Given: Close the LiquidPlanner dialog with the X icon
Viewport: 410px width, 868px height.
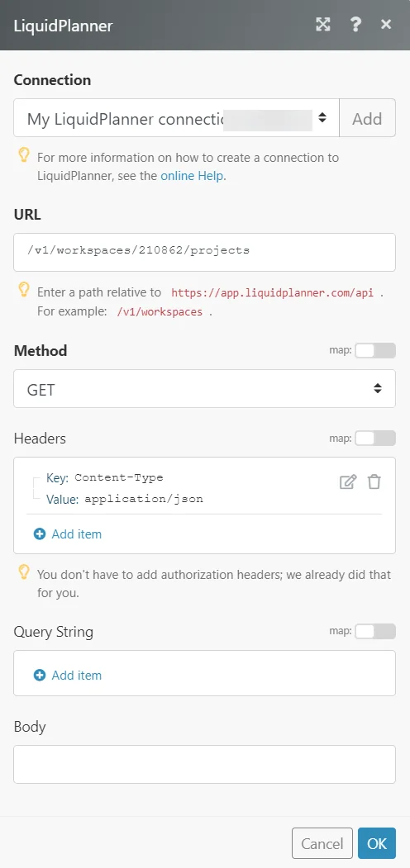Looking at the screenshot, I should click(386, 24).
